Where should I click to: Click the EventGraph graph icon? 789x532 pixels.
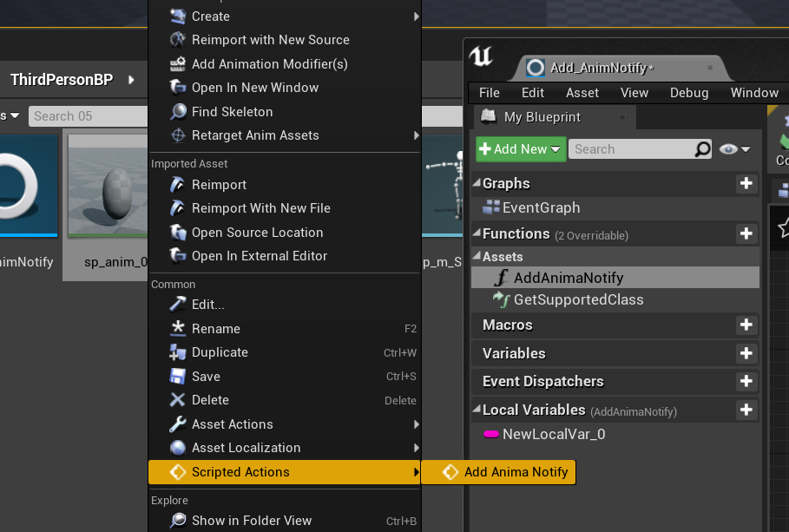pos(491,207)
